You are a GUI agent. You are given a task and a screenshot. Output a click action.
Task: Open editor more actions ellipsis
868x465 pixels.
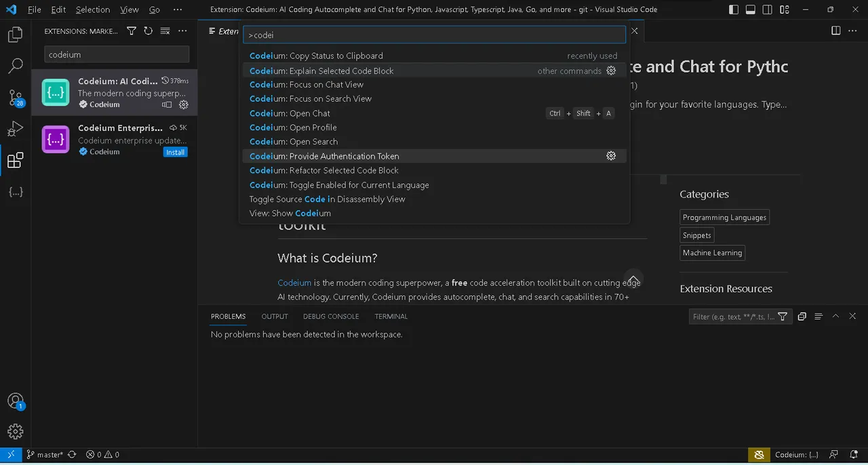pos(853,31)
